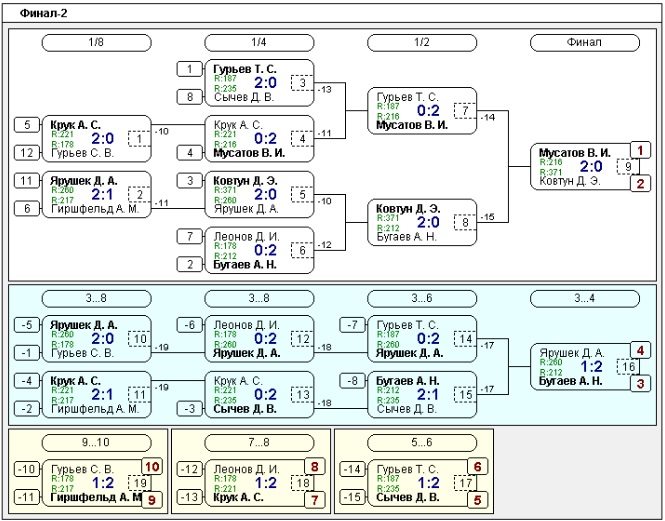Select the 5...6 placement header
The width and height of the screenshot is (665, 521).
(422, 443)
